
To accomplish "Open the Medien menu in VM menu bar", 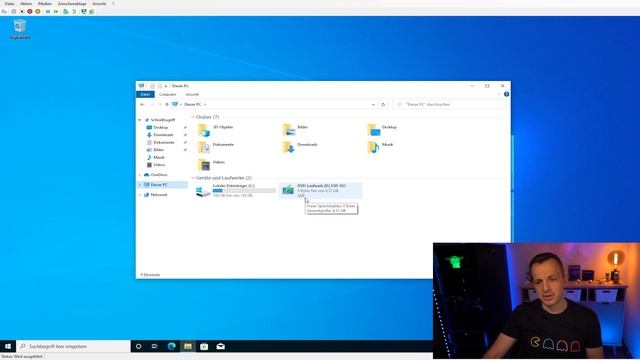I will [45, 4].
